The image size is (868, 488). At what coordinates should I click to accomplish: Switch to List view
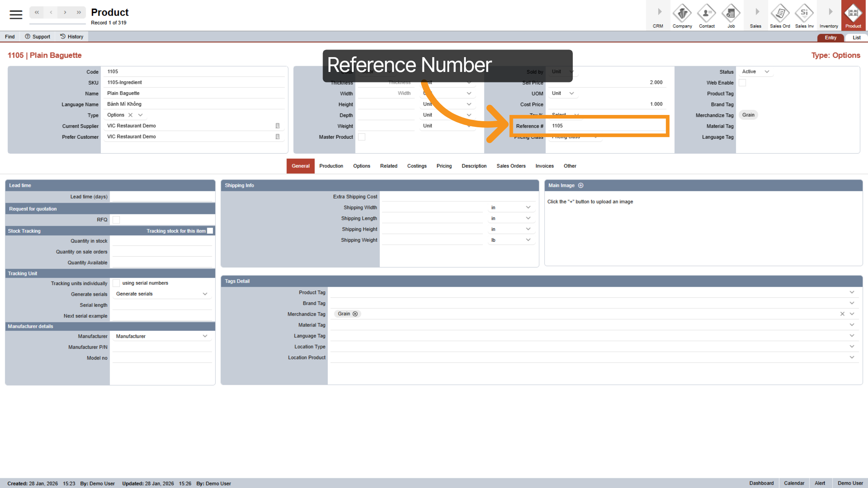point(856,38)
